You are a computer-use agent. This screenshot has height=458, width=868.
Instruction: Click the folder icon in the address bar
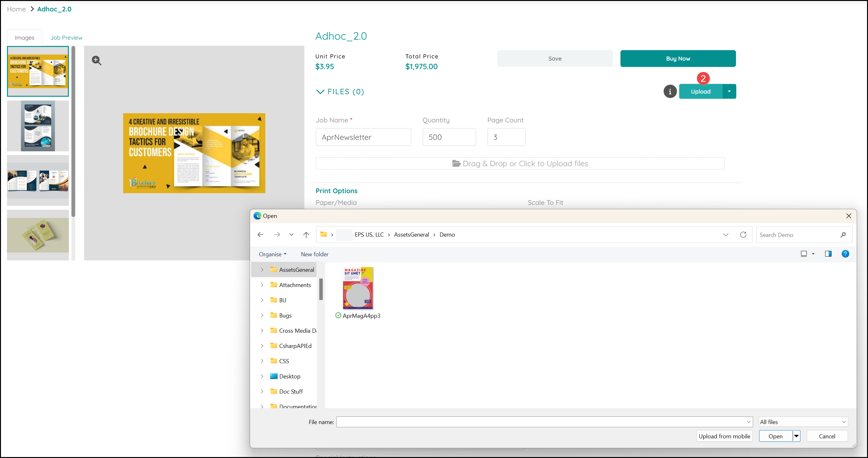click(x=323, y=234)
